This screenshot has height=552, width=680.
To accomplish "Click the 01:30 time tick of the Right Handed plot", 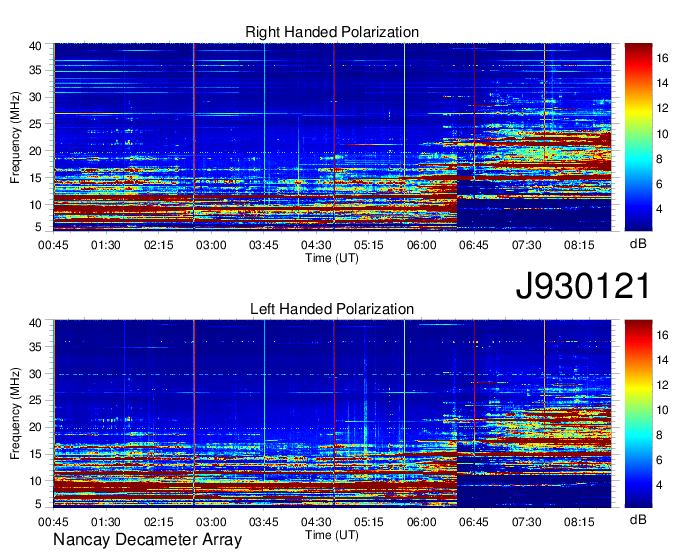I will [105, 245].
